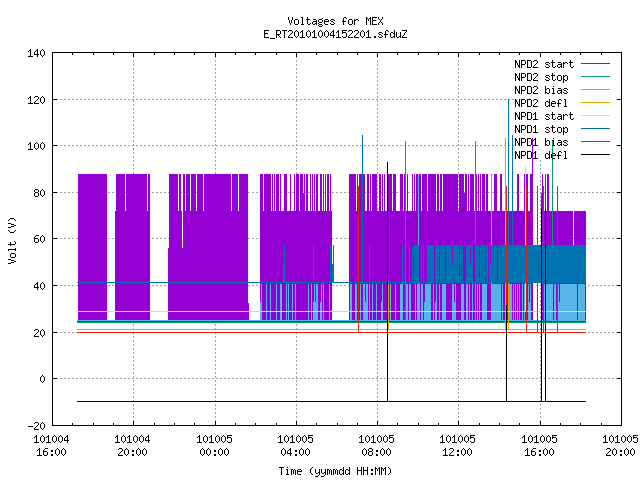Click the 'NPD2 stop' legend label

[x=541, y=77]
